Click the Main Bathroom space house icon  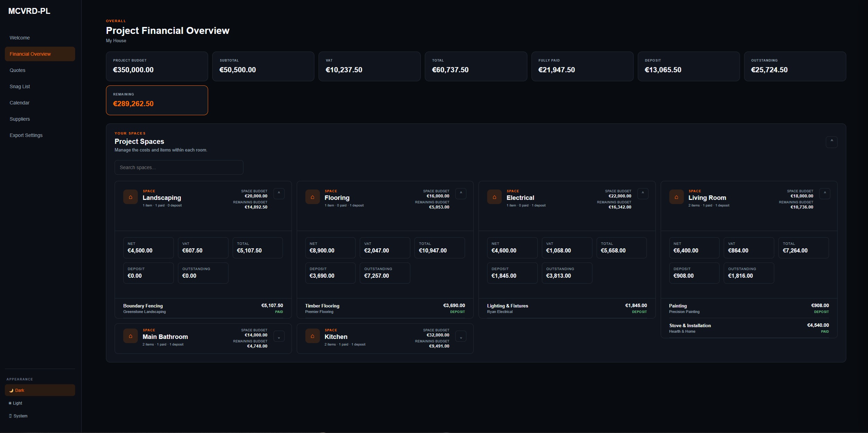131,336
